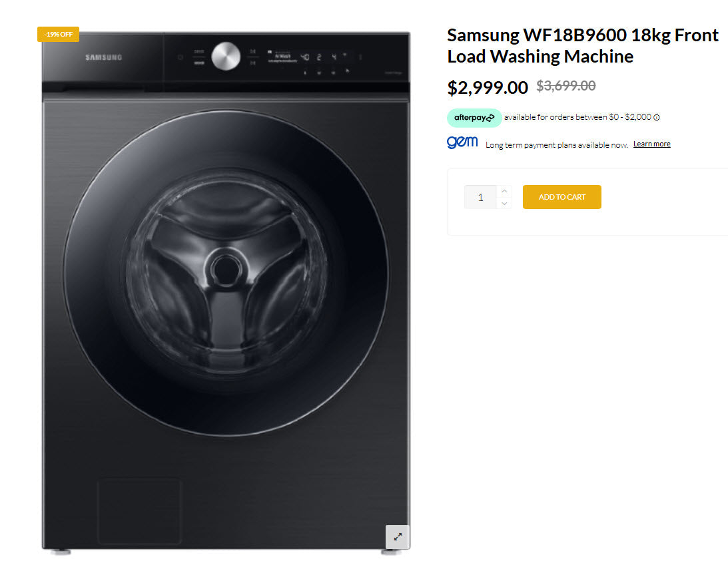Select the quantity input field showing 1
Screen dimensions: 728x577
(x=480, y=197)
